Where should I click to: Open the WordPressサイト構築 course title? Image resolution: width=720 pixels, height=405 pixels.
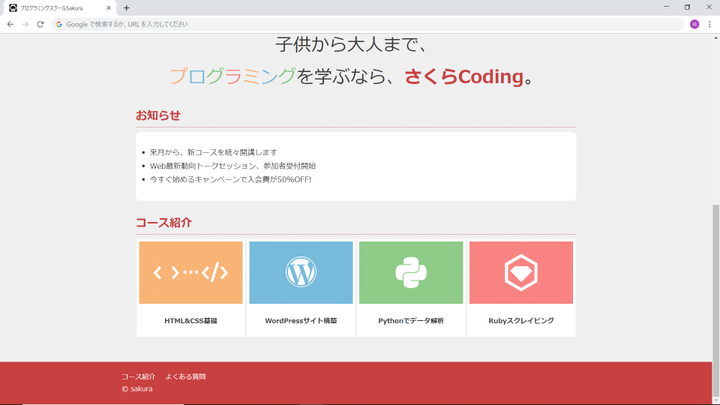pos(301,321)
